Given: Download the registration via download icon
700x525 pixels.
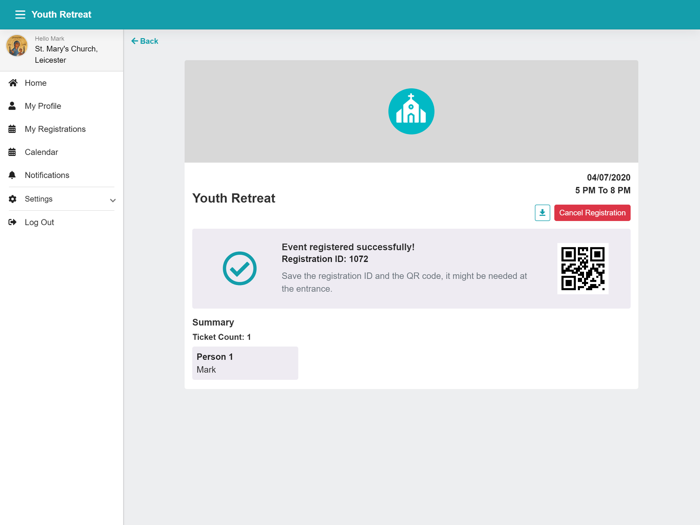Looking at the screenshot, I should click(542, 212).
